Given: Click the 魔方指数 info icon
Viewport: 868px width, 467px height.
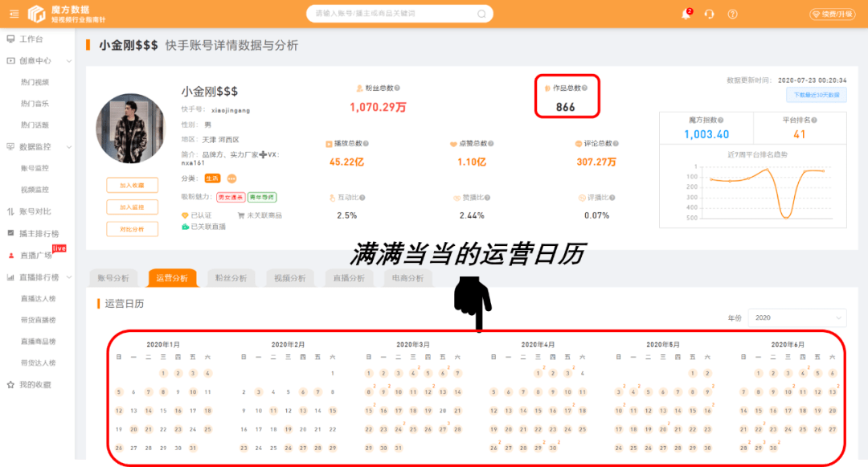Looking at the screenshot, I should tap(721, 120).
